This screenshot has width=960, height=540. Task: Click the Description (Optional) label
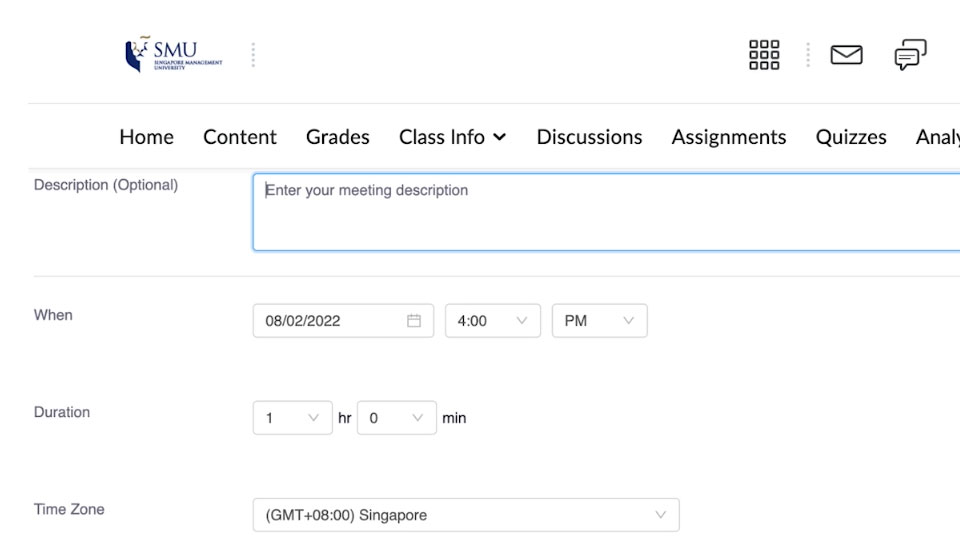tap(106, 185)
